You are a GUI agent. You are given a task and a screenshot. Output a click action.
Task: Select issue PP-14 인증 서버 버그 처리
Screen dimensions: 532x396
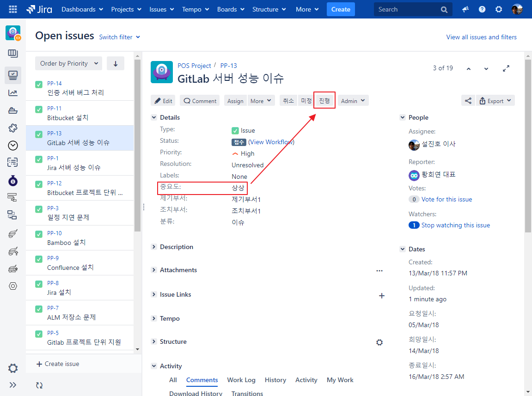[80, 88]
